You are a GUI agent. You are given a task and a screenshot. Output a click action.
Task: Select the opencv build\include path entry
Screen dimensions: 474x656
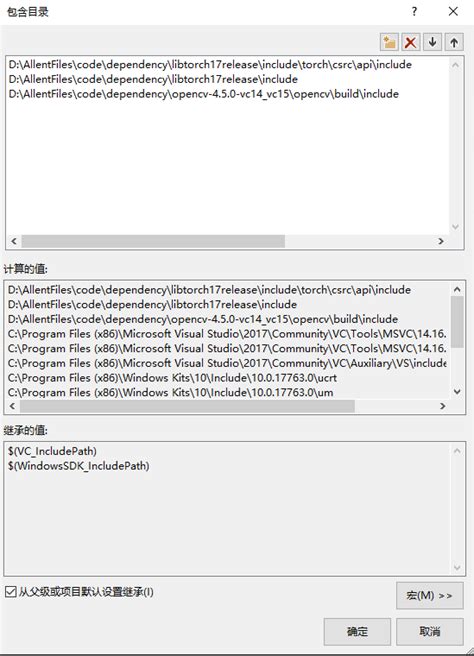(203, 94)
